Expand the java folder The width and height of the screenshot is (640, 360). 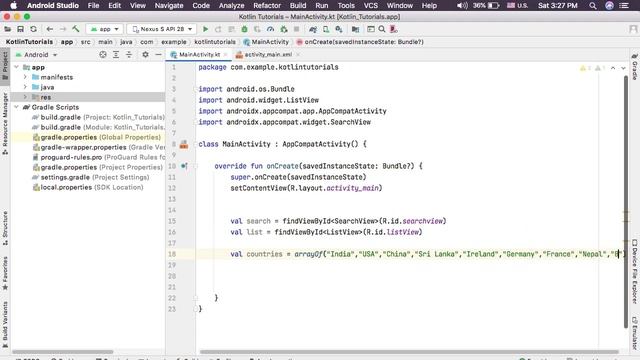(25, 87)
